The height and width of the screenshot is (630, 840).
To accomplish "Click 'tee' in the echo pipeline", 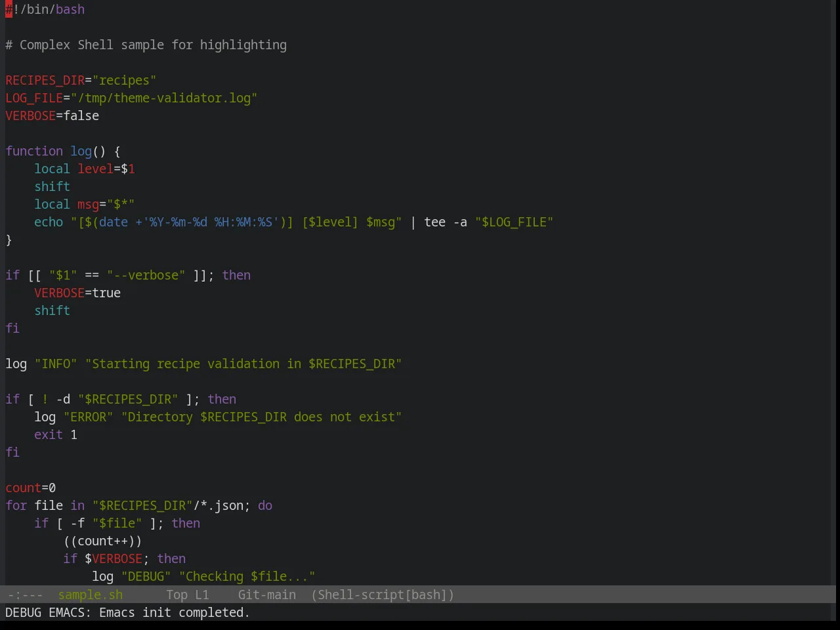I will pos(434,222).
